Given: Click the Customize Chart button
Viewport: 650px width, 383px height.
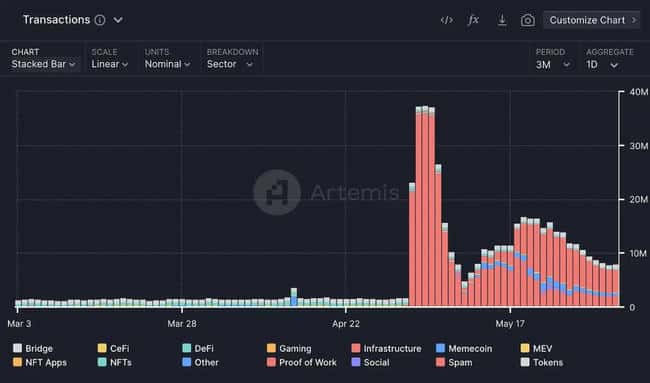Looking at the screenshot, I should click(x=592, y=20).
